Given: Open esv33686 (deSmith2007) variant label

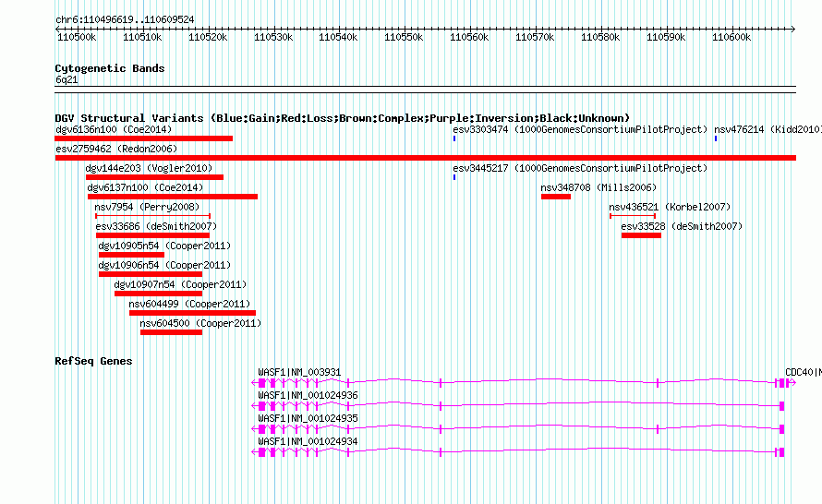Looking at the screenshot, I should point(156,226).
